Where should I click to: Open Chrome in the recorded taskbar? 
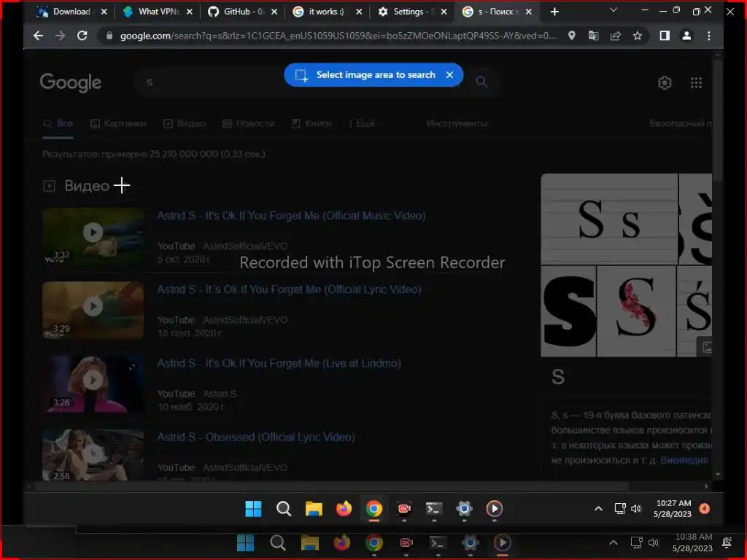tap(374, 508)
